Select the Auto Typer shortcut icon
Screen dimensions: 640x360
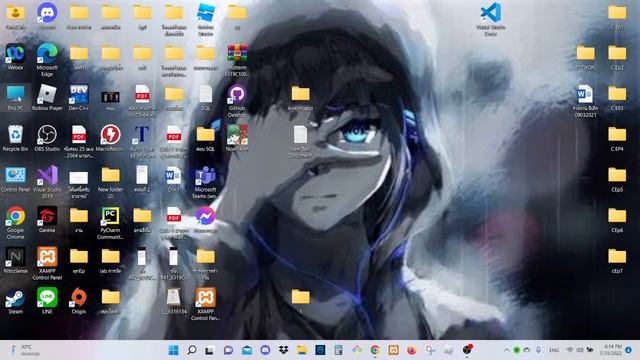(x=142, y=142)
